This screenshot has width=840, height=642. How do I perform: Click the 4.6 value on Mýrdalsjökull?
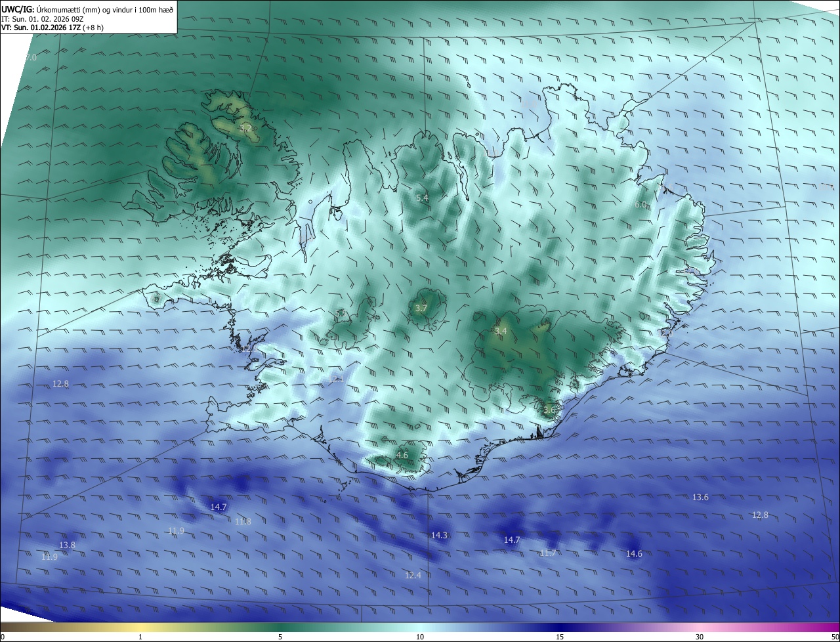(402, 455)
